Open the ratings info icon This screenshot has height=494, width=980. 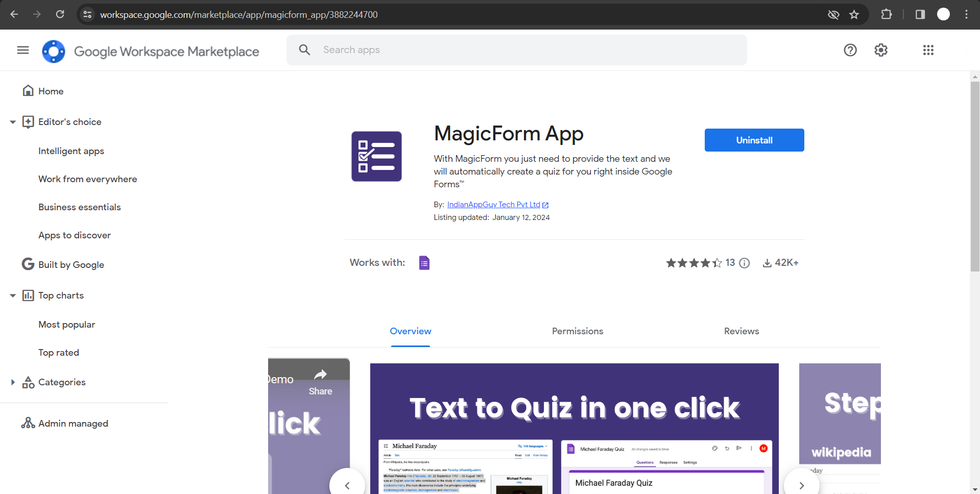(745, 263)
